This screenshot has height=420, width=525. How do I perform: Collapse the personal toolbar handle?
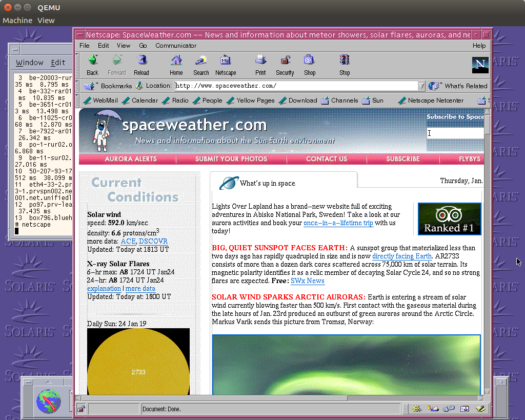pyautogui.click(x=77, y=101)
